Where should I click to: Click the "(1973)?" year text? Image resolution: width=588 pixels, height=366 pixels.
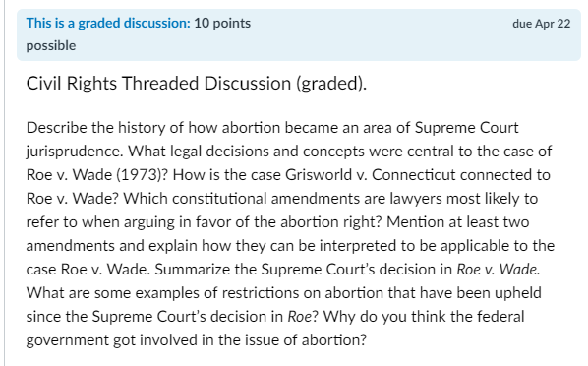143,175
